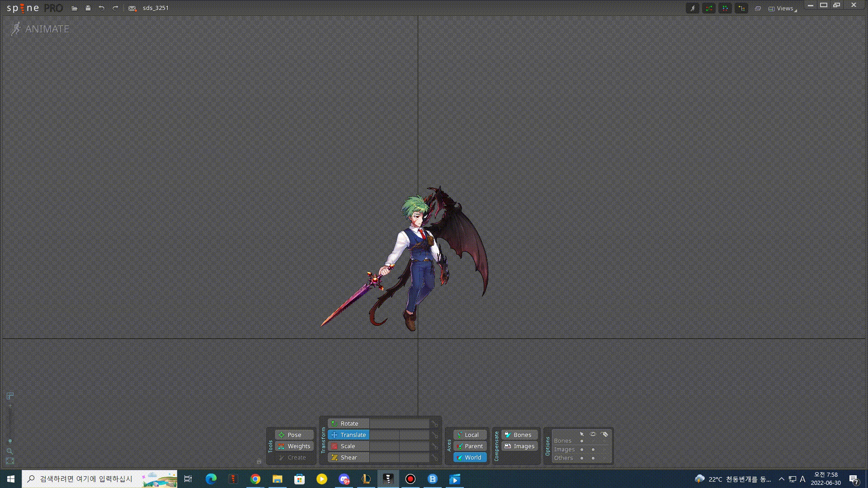The image size is (868, 488).
Task: Click the stacked windows icon beside Views
Action: click(758, 9)
